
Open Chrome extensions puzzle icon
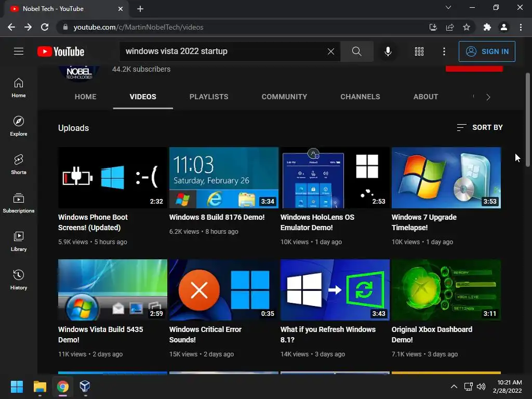(487, 27)
